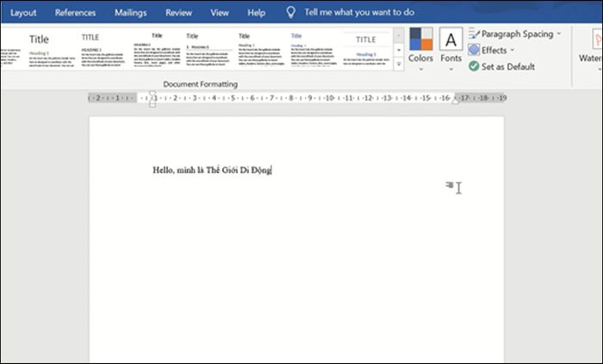
Task: Click the right indent marker on ruler
Action: coord(455,101)
